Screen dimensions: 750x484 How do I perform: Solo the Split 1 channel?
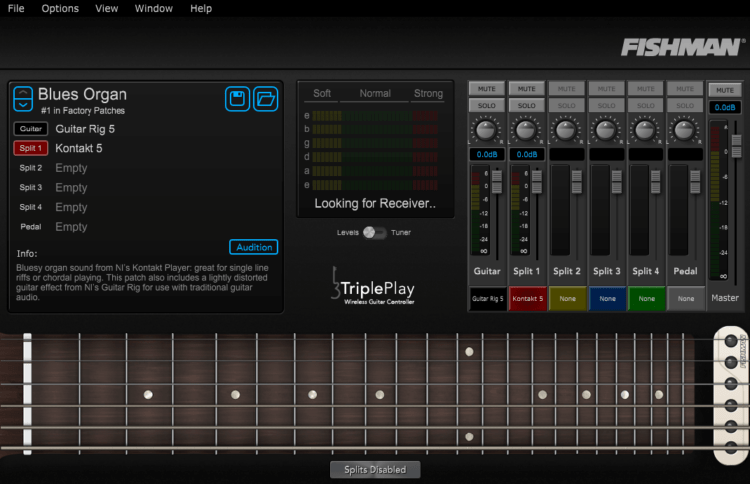pyautogui.click(x=526, y=105)
